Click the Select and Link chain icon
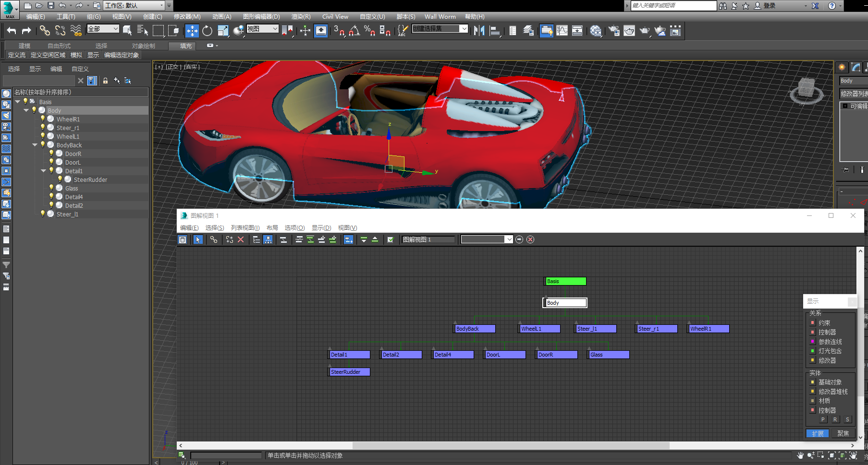Viewport: 868px width, 465px height. [45, 31]
